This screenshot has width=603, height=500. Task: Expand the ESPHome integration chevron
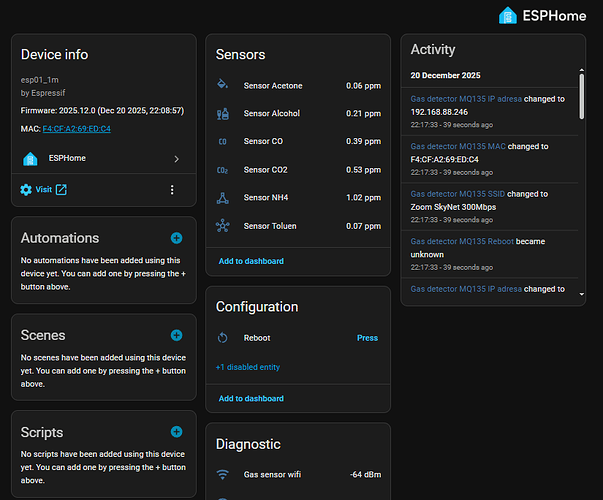176,158
